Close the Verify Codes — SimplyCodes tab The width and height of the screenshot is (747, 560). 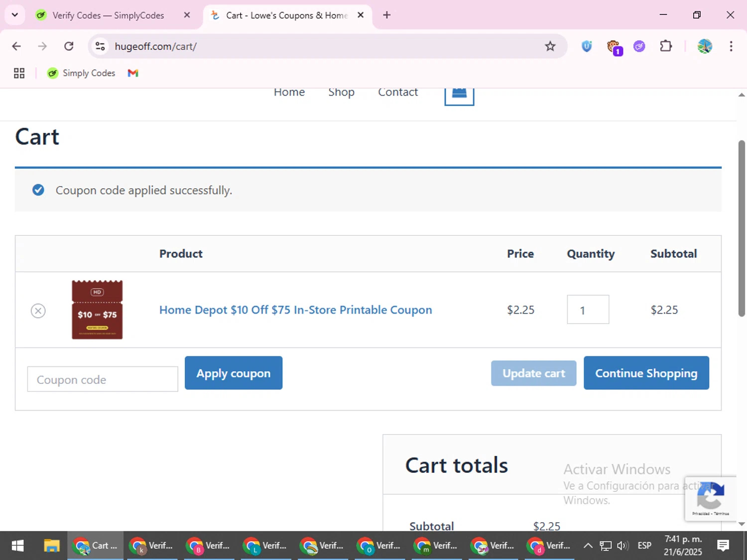(x=187, y=15)
